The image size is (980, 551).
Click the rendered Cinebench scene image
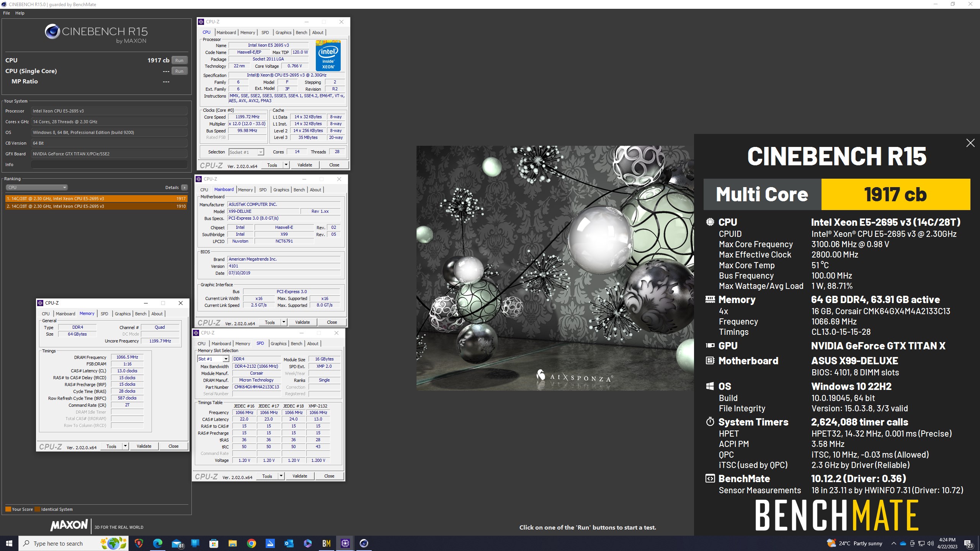555,268
